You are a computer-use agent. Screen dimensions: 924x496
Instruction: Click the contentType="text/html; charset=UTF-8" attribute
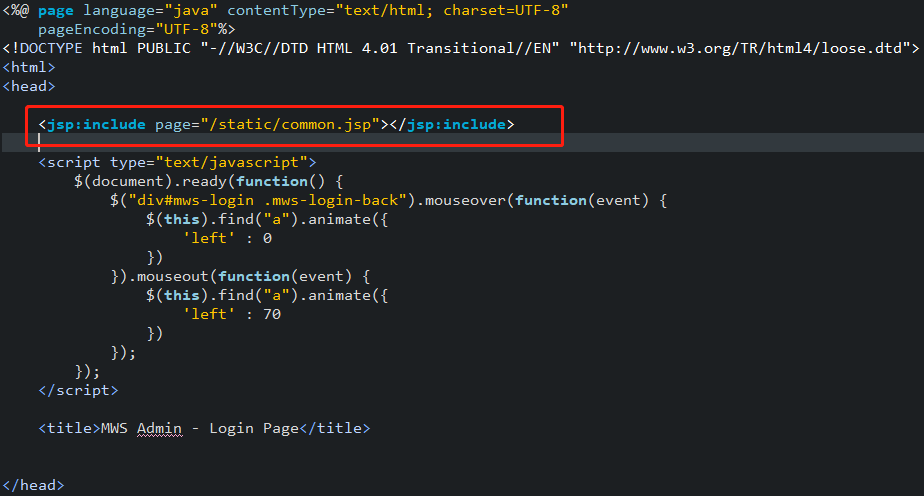pos(398,11)
